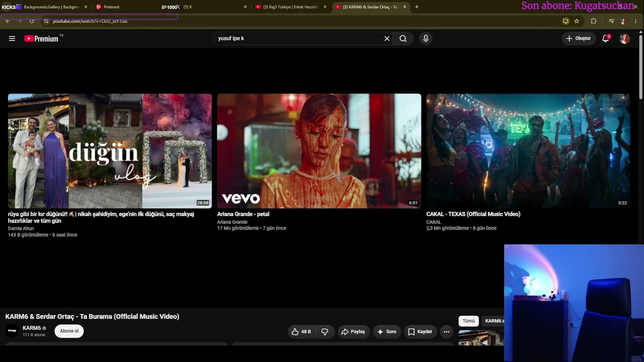The image size is (644, 362).
Task: Switch to the X tab
Action: [x=211, y=7]
